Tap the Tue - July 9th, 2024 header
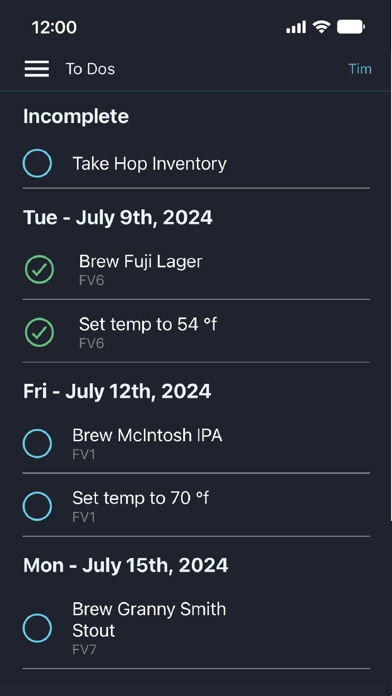The image size is (392, 696). (118, 218)
